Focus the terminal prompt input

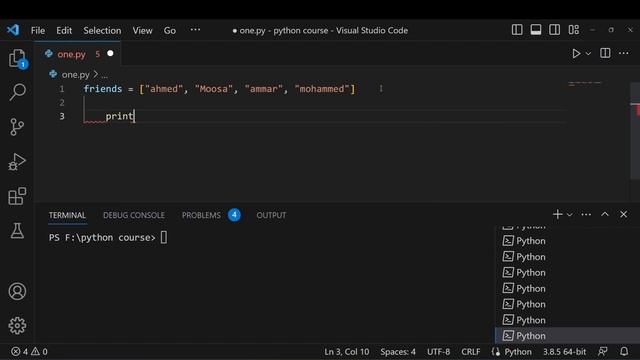[164, 238]
